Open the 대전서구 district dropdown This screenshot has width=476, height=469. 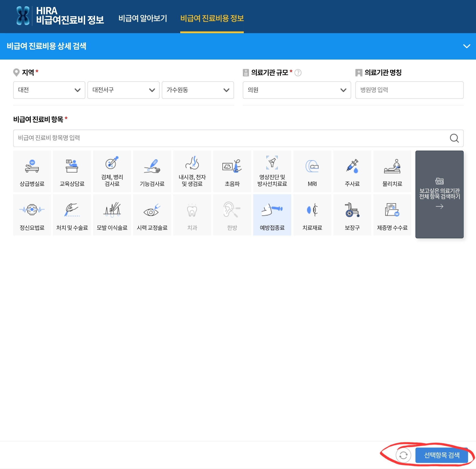click(x=123, y=90)
